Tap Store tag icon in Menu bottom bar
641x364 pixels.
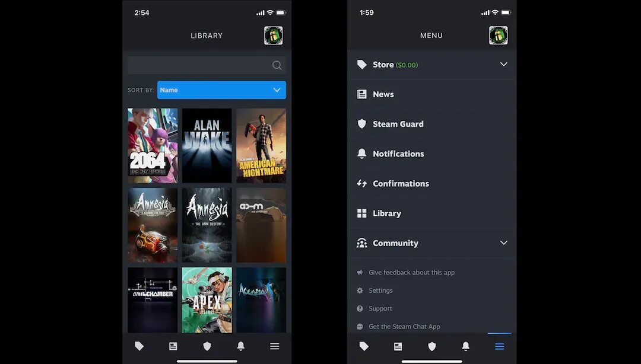click(x=364, y=346)
